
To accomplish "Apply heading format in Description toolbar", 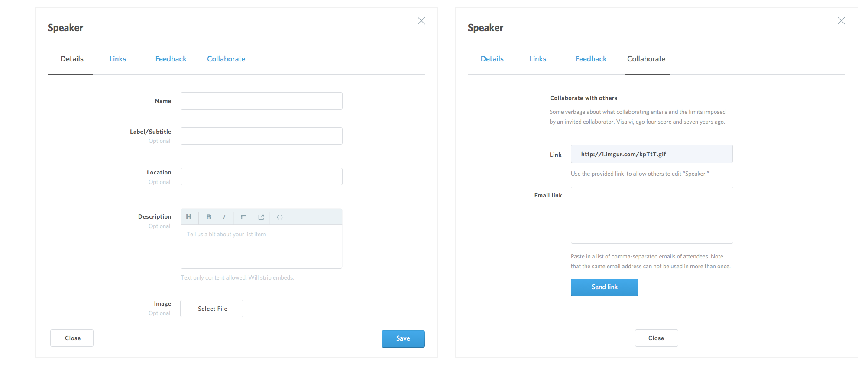I will pos(189,217).
